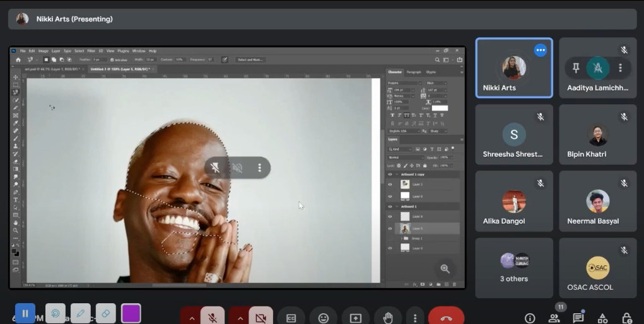This screenshot has height=324, width=644.
Task: Collapse the Artboard 1 copy group
Action: tap(397, 175)
